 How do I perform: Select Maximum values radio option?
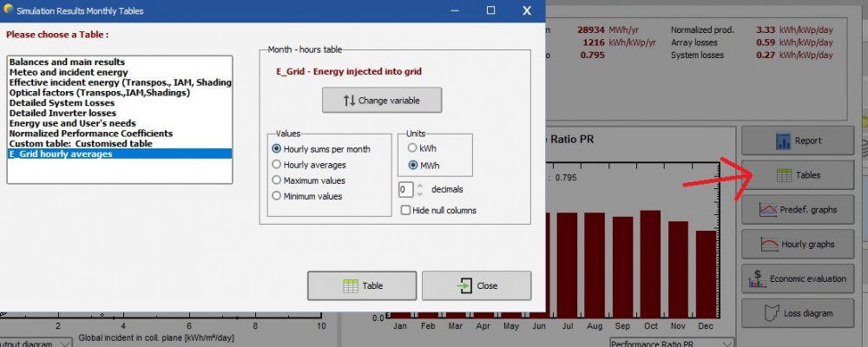pos(277,180)
